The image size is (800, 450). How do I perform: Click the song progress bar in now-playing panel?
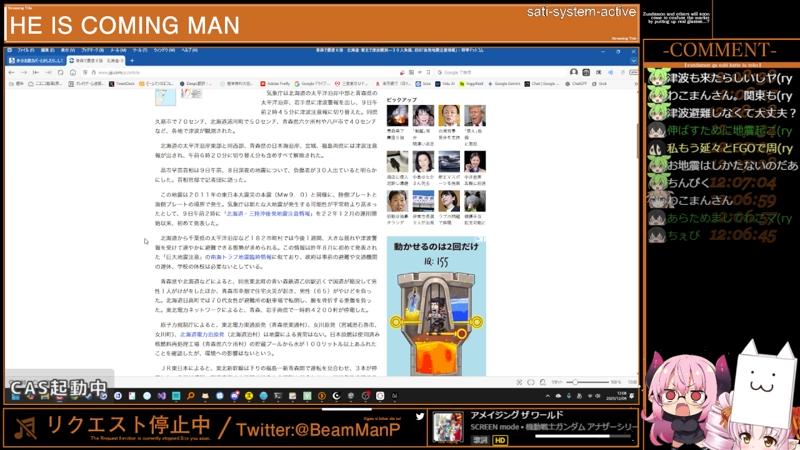582,436
